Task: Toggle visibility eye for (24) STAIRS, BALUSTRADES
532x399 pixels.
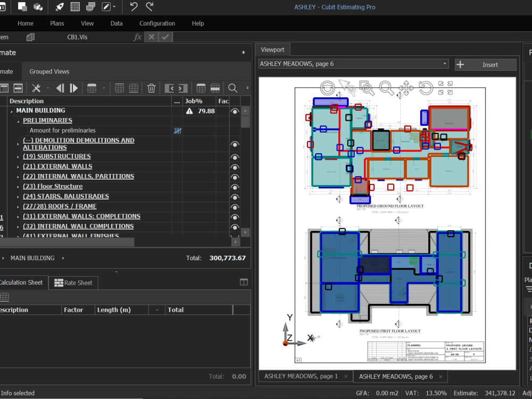Action: [x=235, y=197]
